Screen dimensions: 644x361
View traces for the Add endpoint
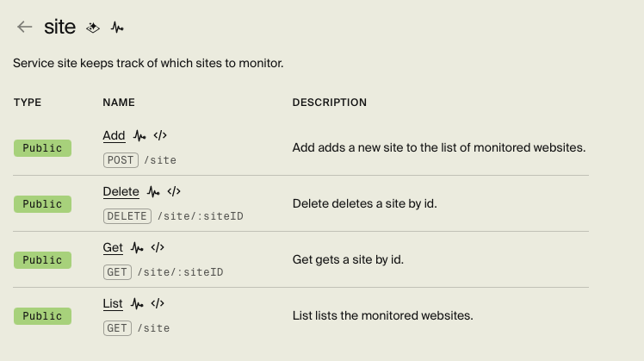pos(139,136)
